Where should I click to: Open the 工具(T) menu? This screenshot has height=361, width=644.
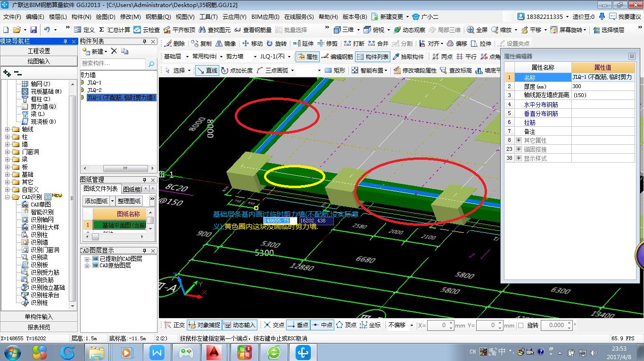pyautogui.click(x=208, y=16)
